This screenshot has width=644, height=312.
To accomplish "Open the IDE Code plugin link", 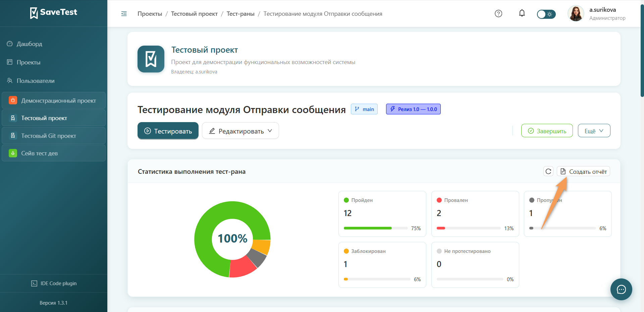I will [54, 283].
